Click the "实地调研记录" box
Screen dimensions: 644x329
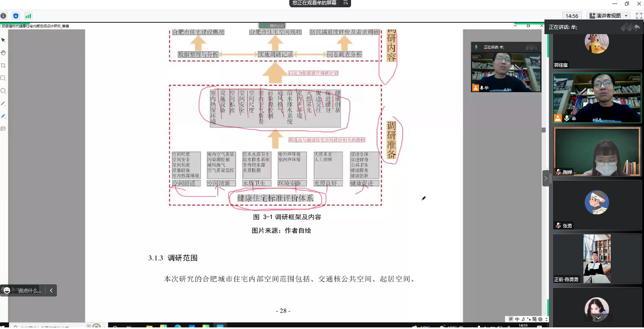[x=275, y=54]
